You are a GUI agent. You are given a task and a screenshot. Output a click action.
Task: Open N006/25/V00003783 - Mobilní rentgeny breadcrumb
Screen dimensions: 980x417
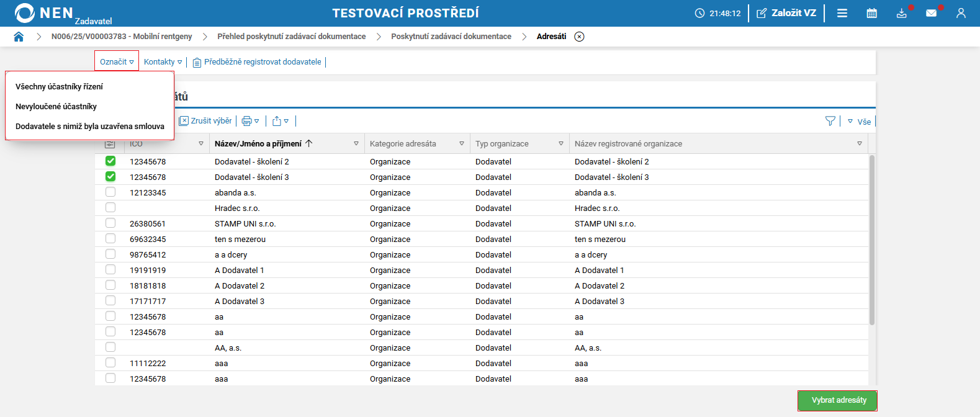pos(122,37)
